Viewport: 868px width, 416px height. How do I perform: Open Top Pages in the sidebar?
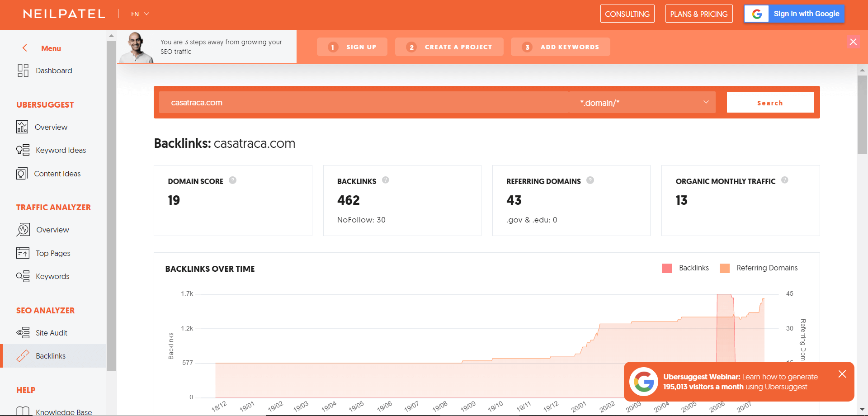pyautogui.click(x=53, y=253)
